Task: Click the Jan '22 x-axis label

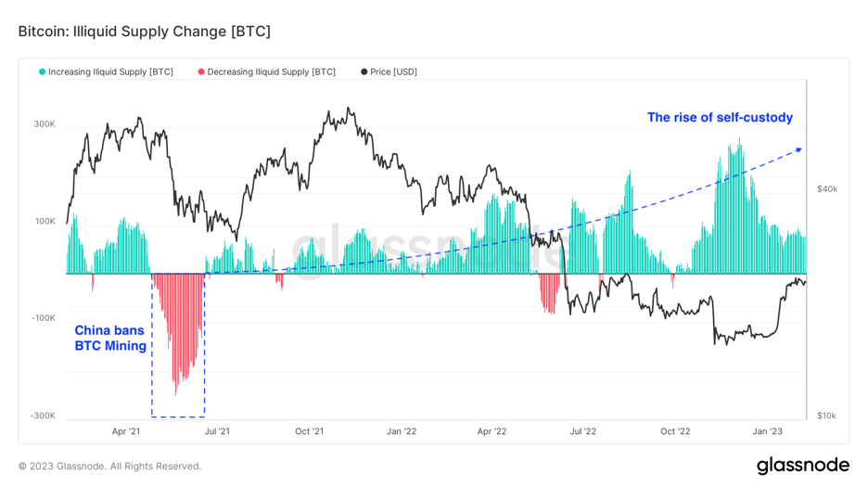Action: [401, 431]
